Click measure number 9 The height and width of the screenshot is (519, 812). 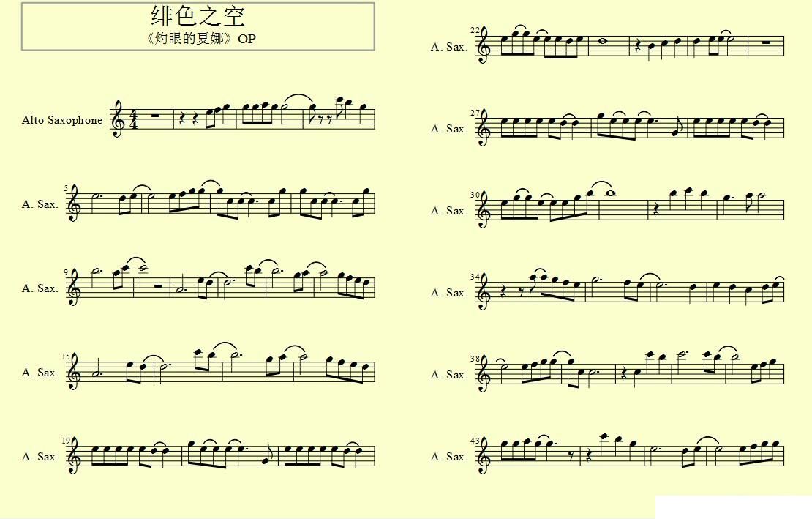click(x=66, y=272)
